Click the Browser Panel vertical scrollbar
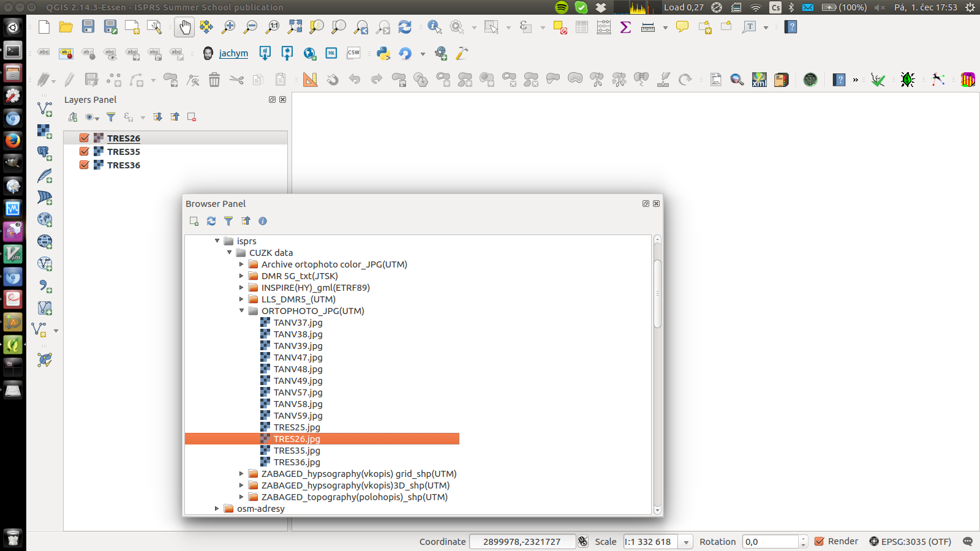Screen dimensions: 980x551 tap(657, 294)
